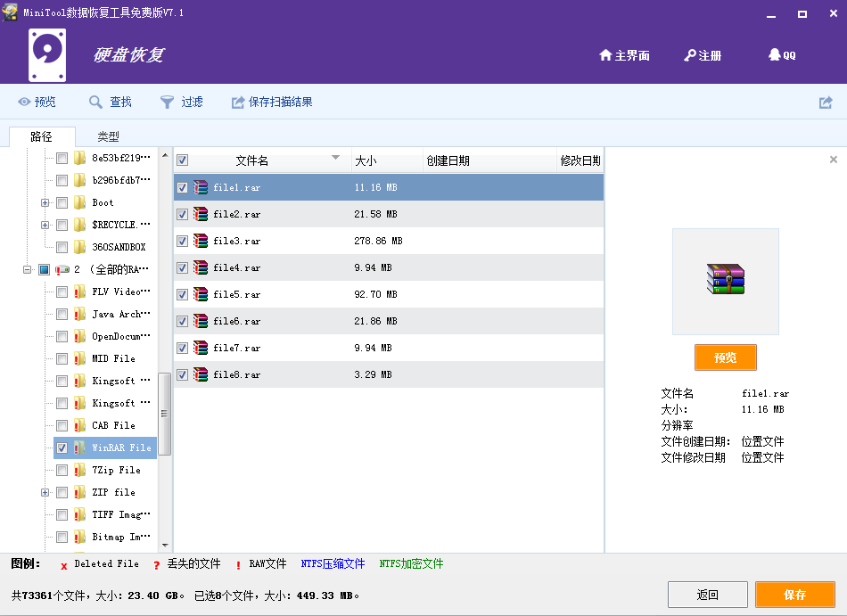Click the 21.86 MB size cell
Screen dimensions: 847x616
(x=375, y=321)
